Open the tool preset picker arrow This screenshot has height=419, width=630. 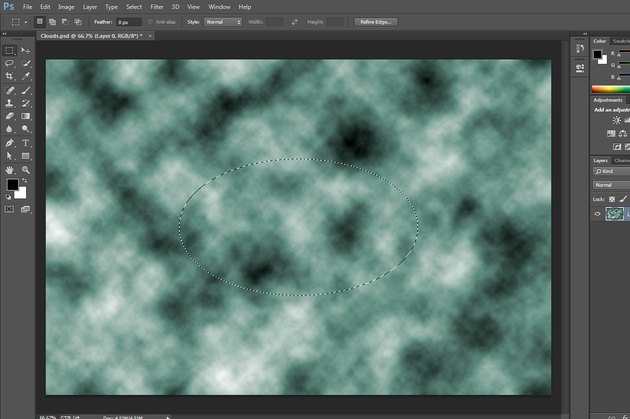click(26, 22)
